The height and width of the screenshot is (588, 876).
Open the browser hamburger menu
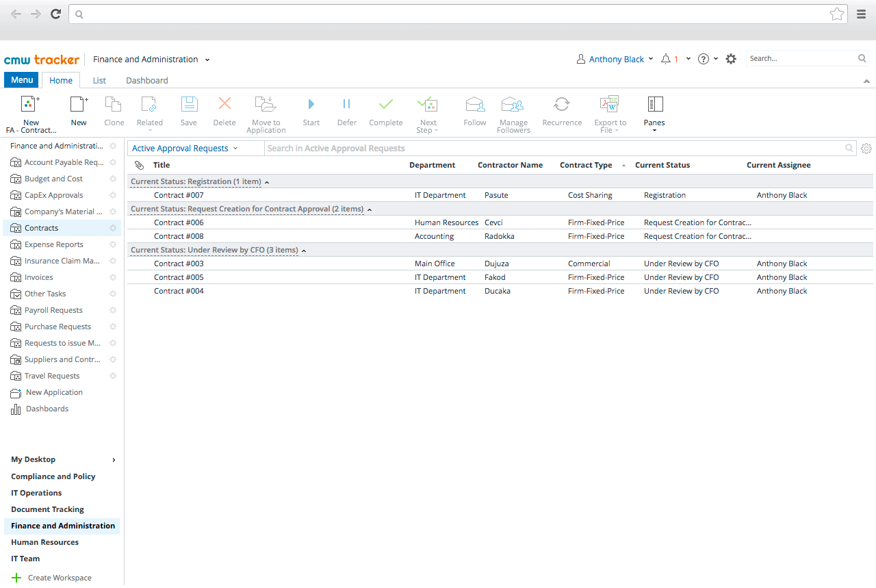(862, 14)
